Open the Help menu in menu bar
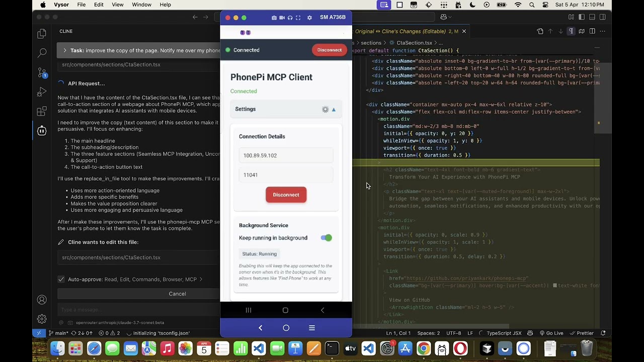This screenshot has width=644, height=362. [165, 5]
